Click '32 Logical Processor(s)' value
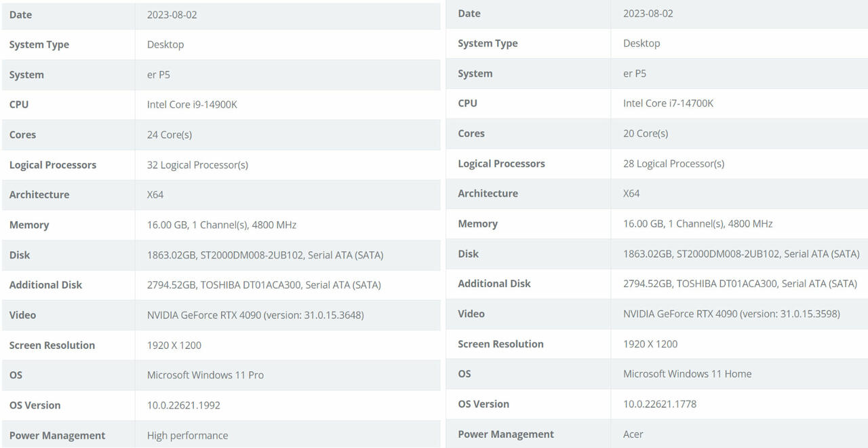Screen dimensions: 868x448 pos(197,165)
